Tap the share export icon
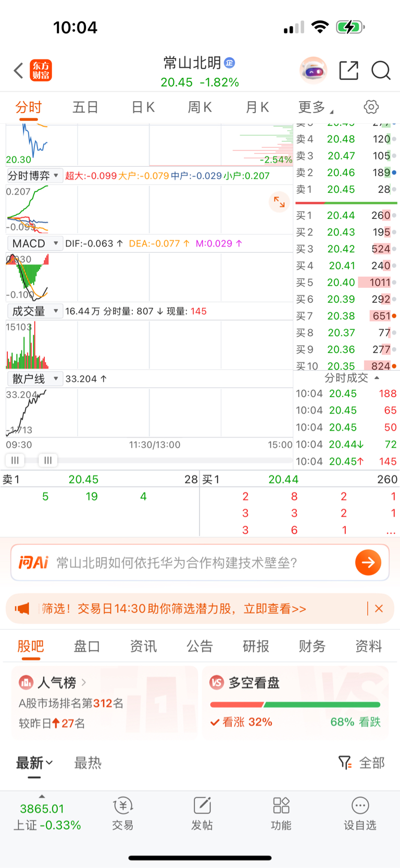This screenshot has width=400, height=868. click(348, 70)
